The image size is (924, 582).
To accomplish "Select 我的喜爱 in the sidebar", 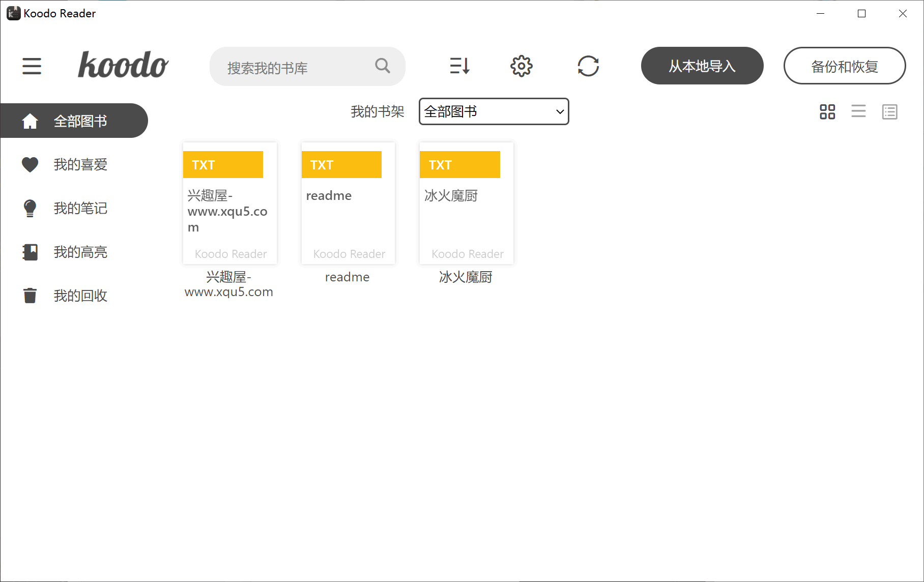I will 80,164.
